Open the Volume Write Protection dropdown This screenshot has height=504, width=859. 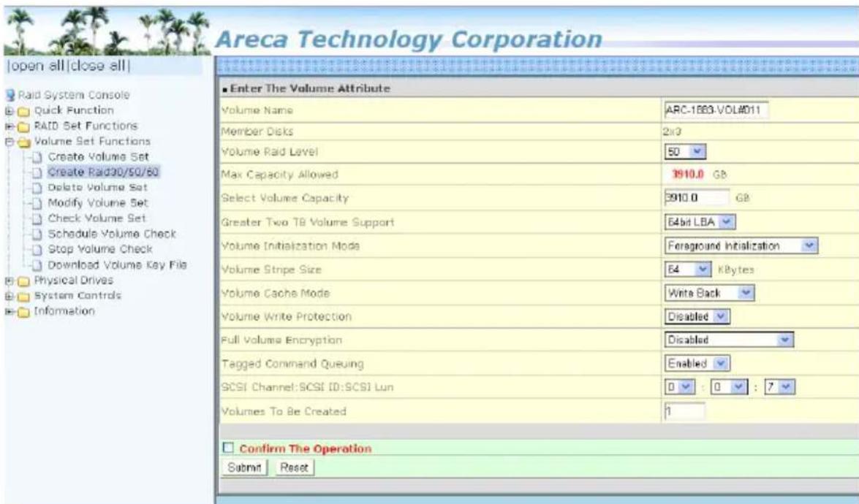point(697,316)
